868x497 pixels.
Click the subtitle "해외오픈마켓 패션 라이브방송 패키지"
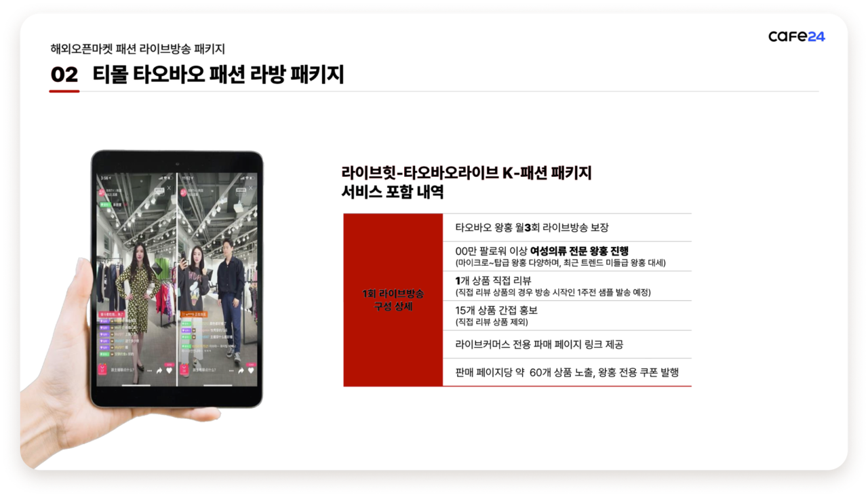coord(138,49)
